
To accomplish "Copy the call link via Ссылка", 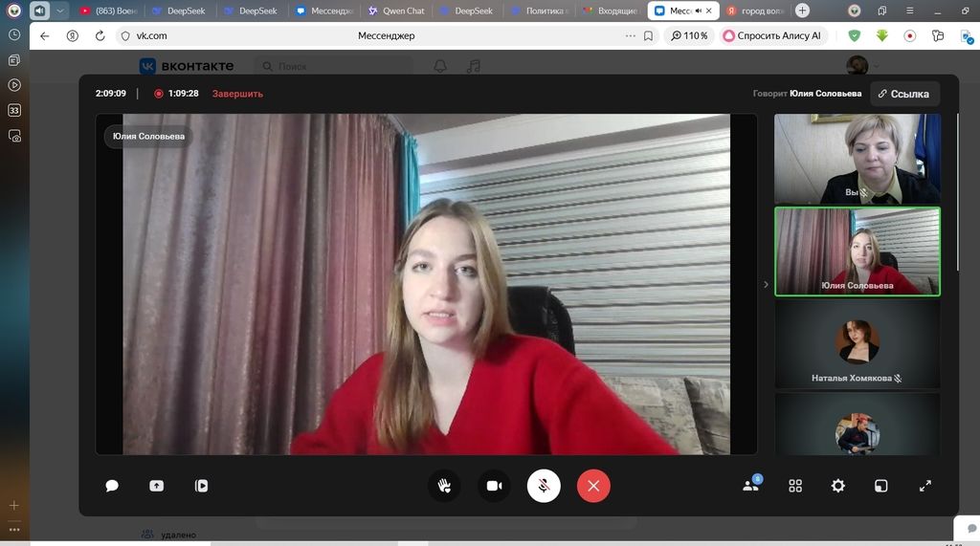I will pyautogui.click(x=903, y=94).
